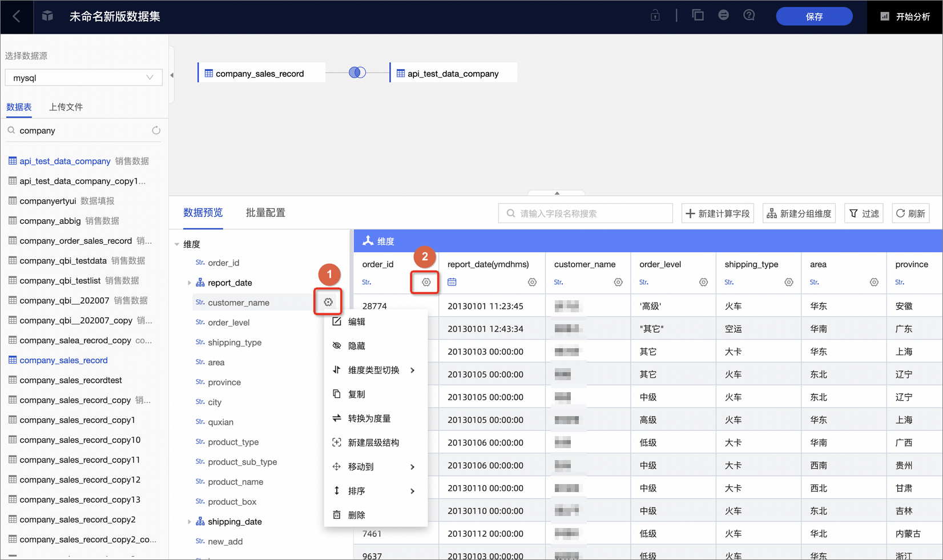Open the help question mark icon
The width and height of the screenshot is (943, 560).
click(749, 15)
